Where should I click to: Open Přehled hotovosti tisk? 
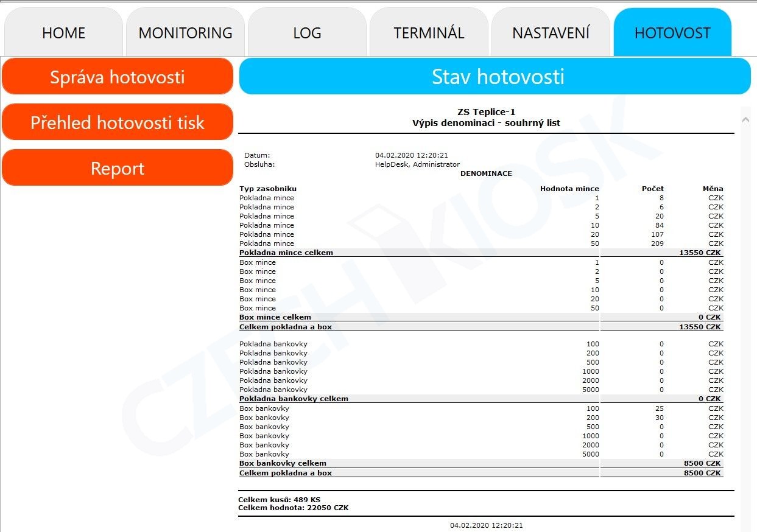tap(118, 122)
